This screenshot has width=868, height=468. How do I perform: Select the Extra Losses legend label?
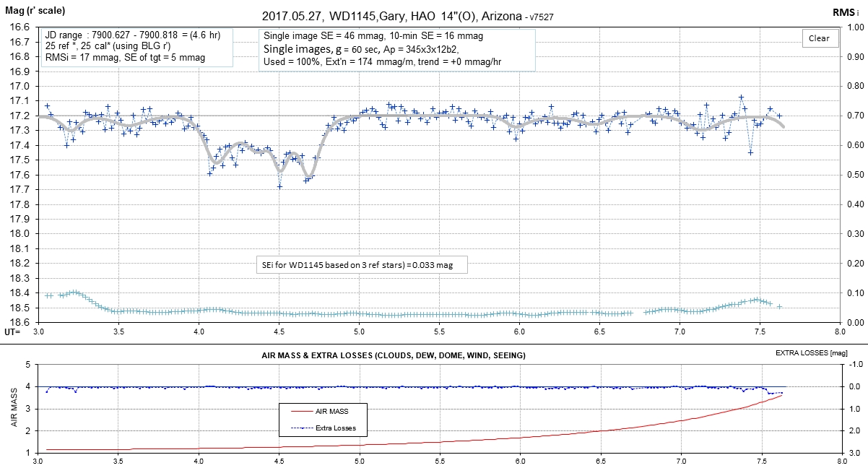click(339, 428)
